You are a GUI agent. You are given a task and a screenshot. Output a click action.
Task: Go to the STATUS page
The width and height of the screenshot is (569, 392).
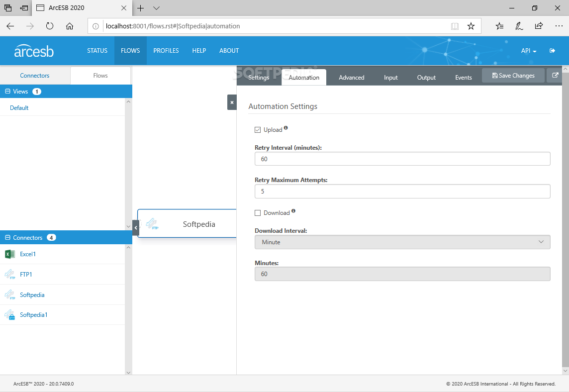point(97,51)
